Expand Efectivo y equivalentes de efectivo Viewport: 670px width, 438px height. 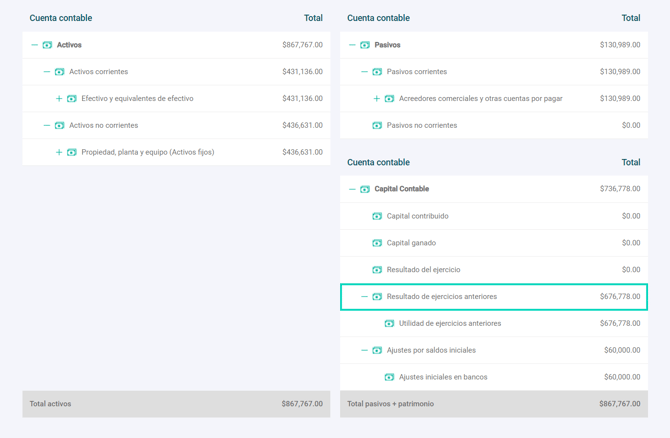[x=59, y=99]
